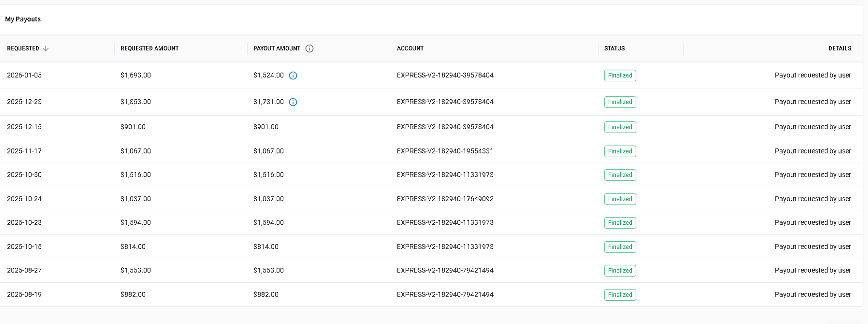Viewport: 868px width, 324px height.
Task: Click Finalized status in the 2025-10-30 row
Action: (620, 175)
